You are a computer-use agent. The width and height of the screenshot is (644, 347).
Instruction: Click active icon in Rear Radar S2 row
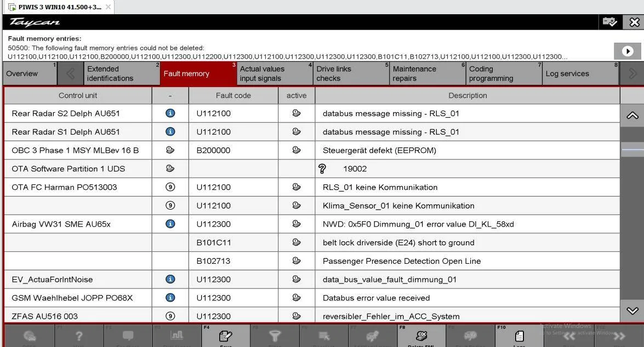[296, 113]
